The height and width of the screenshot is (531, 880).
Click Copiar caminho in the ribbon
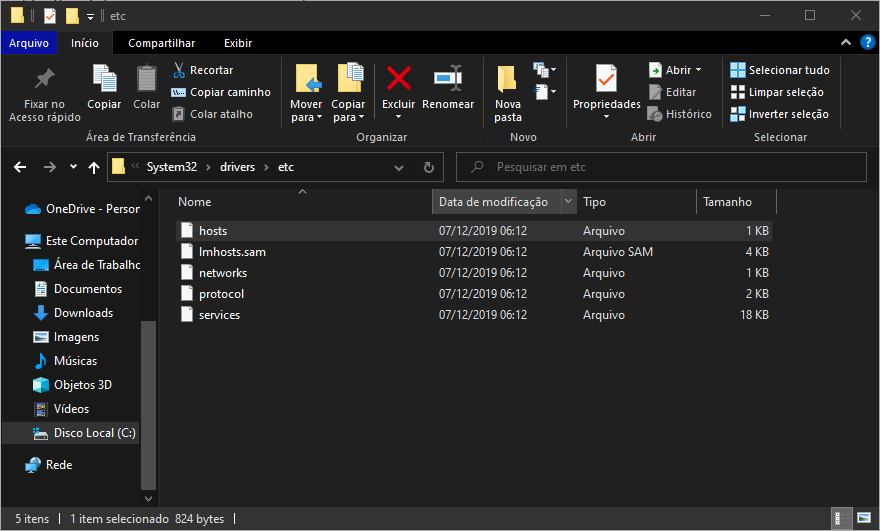point(221,92)
